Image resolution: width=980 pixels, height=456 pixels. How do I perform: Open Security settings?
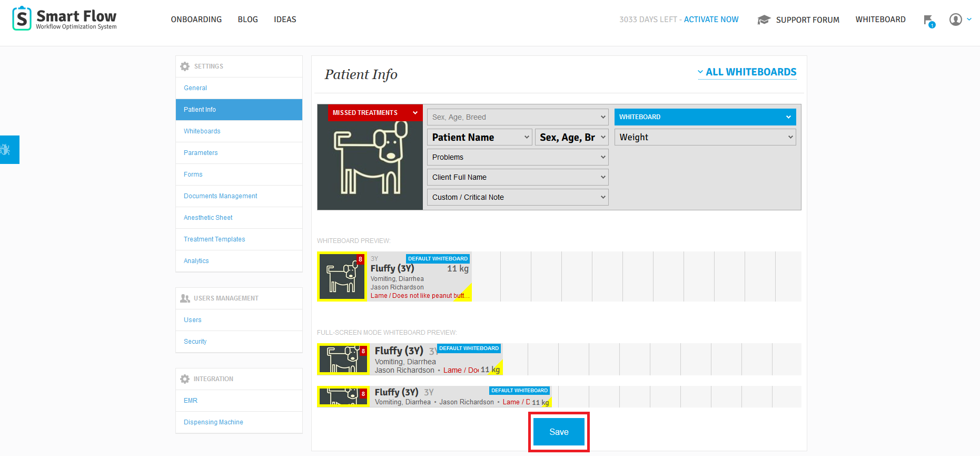(x=239, y=342)
